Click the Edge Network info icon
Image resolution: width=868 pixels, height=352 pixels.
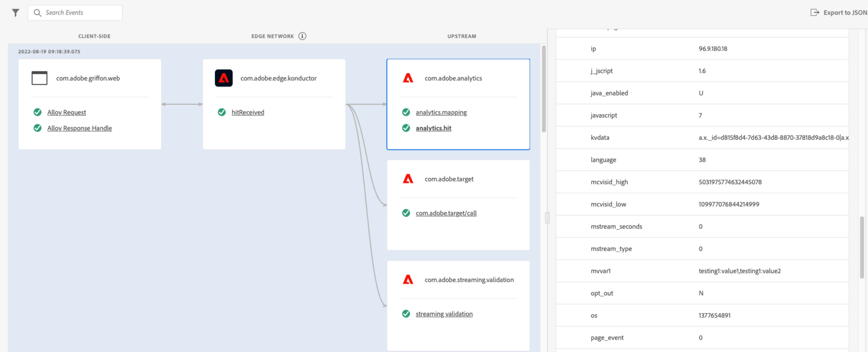302,36
